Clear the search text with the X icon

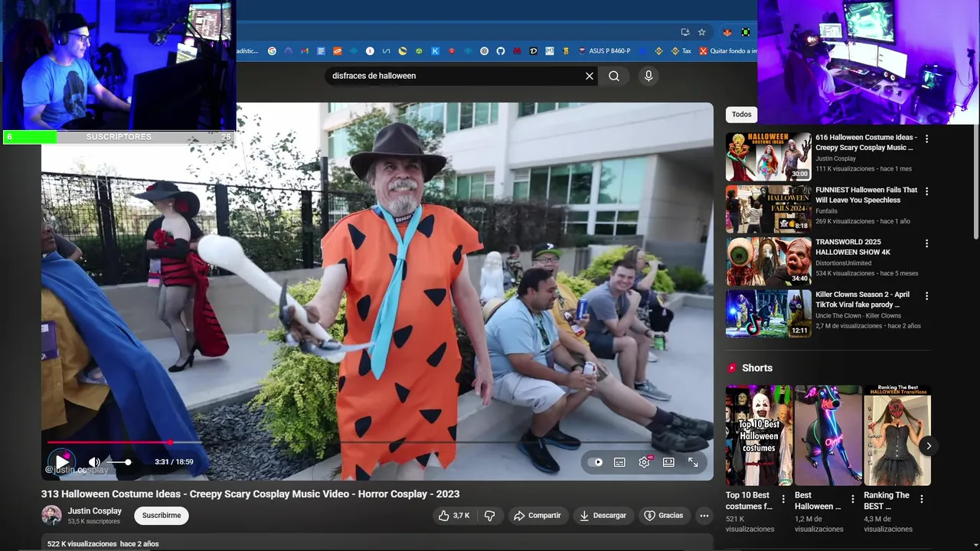[590, 76]
